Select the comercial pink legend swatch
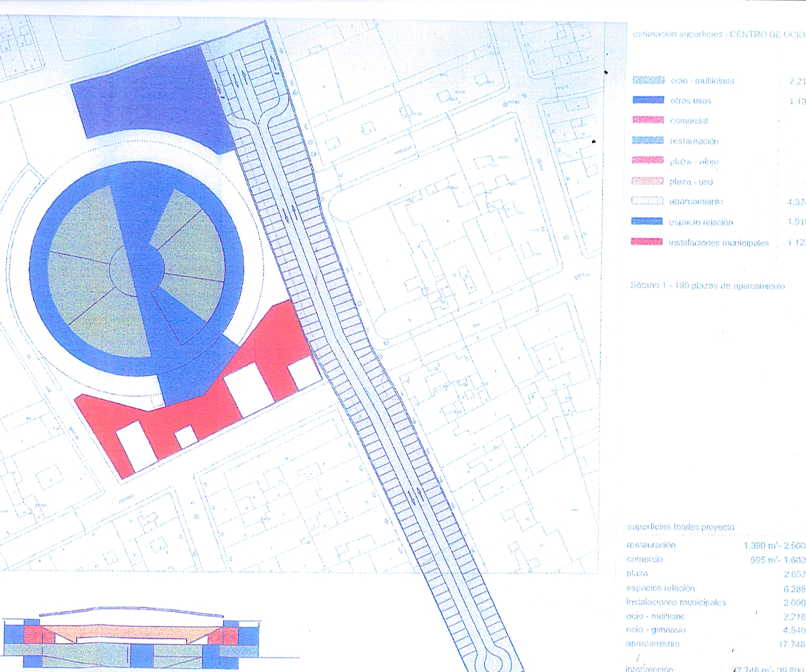 pos(648,121)
